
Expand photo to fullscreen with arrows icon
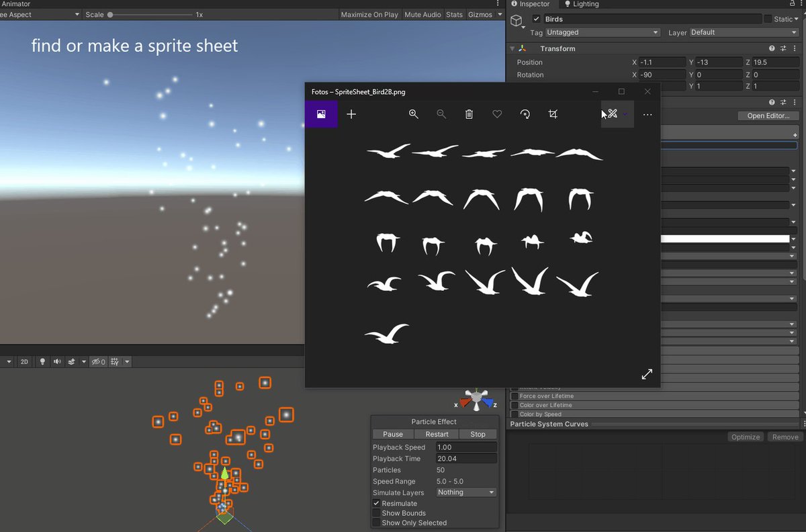(647, 374)
